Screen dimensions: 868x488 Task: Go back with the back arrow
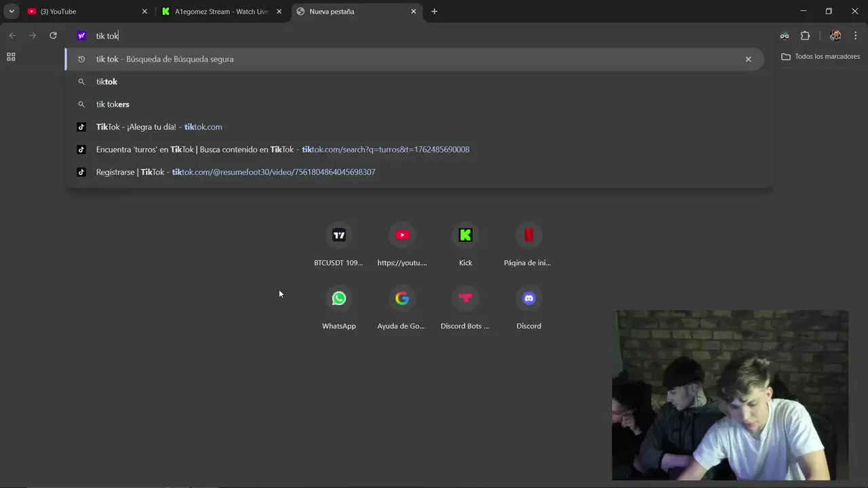click(12, 36)
